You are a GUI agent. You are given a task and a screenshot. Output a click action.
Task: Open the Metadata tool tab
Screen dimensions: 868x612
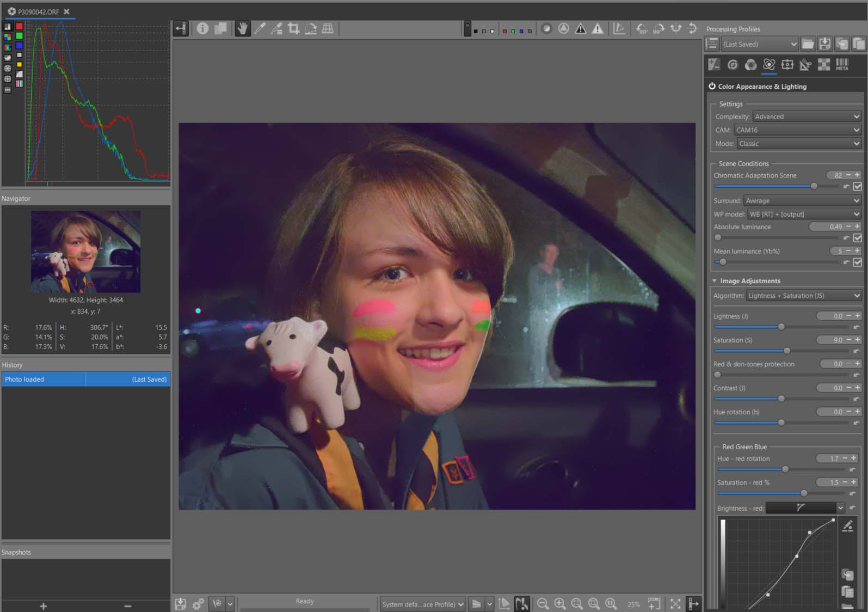(842, 65)
